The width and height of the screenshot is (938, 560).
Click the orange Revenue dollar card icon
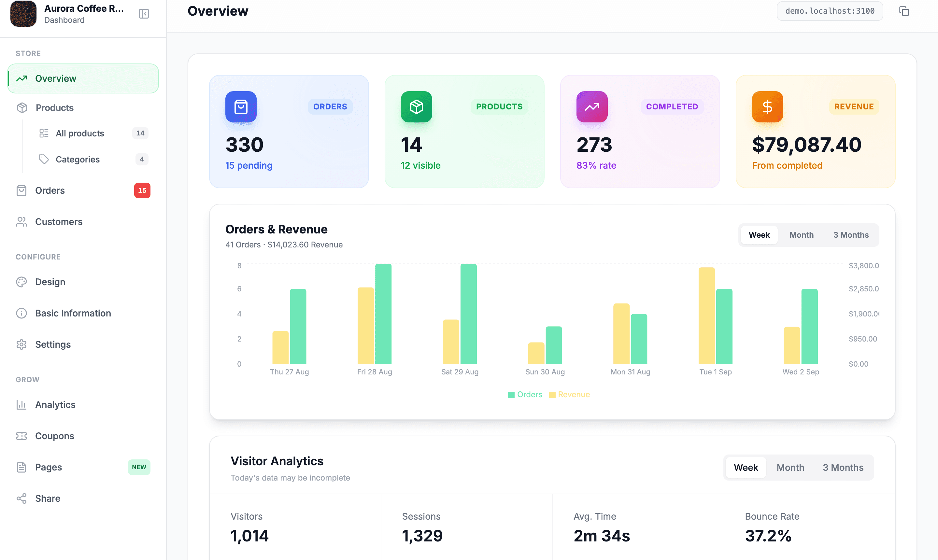coord(767,107)
